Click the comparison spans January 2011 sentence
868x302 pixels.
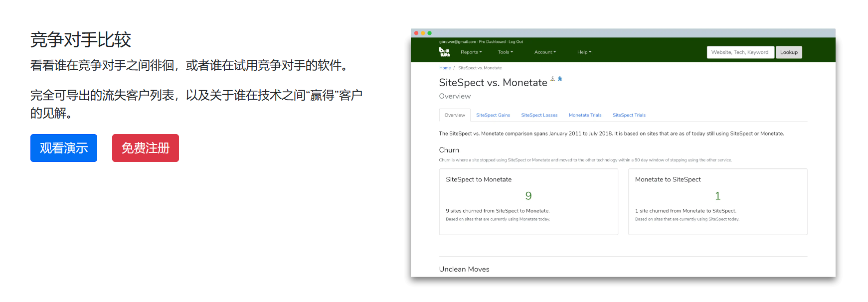(x=611, y=134)
